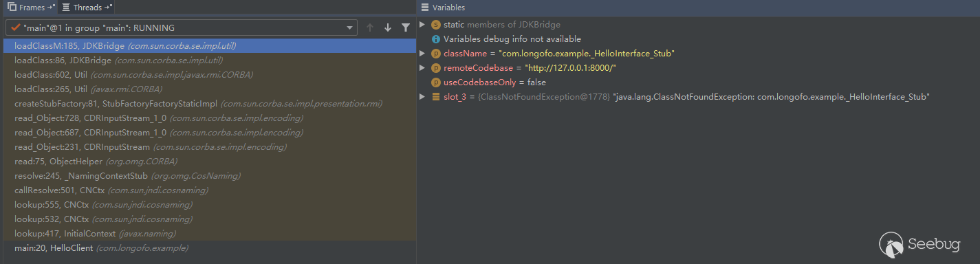Open the frames filter icon
This screenshot has width=980, height=264.
pyautogui.click(x=406, y=27)
